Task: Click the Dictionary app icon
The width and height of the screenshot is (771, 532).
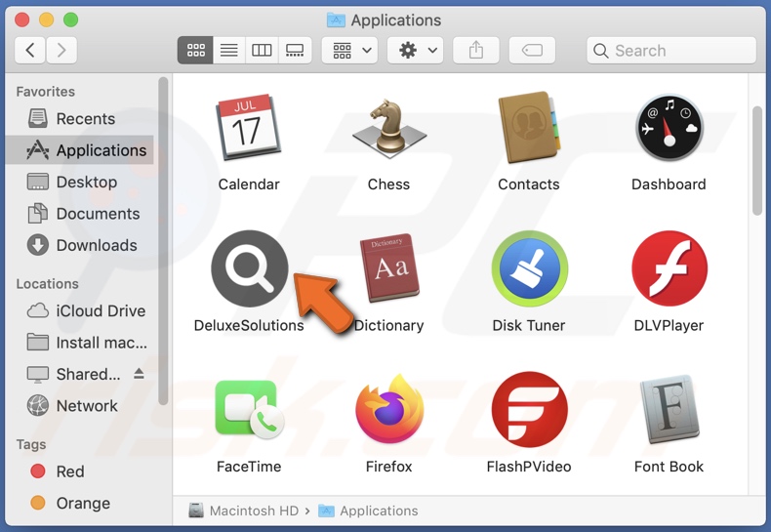Action: [389, 267]
